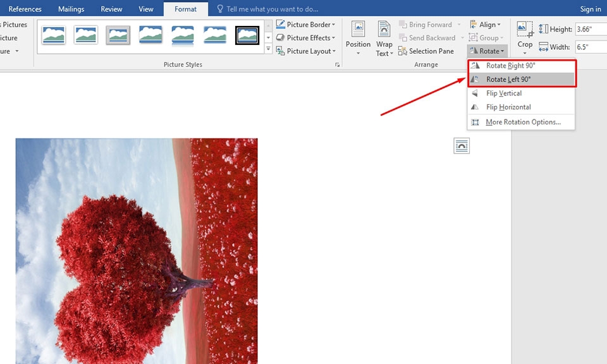Apply the second picture style thumbnail

[85, 35]
